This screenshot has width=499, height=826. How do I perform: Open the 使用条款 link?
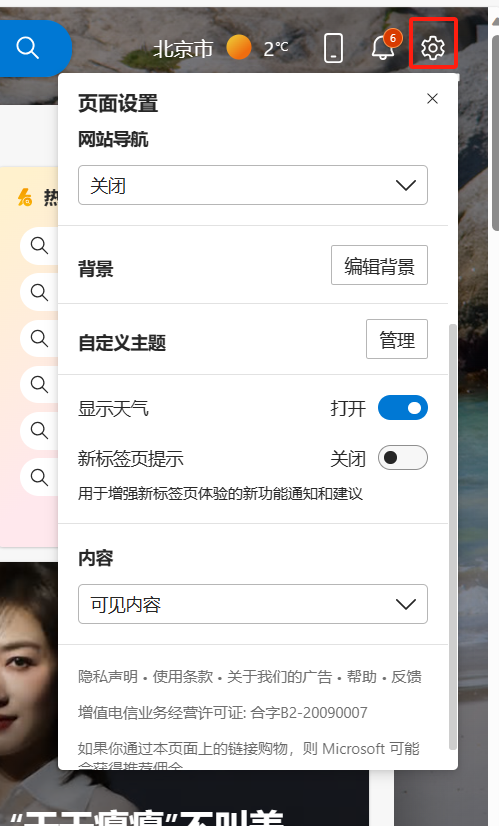click(x=183, y=676)
